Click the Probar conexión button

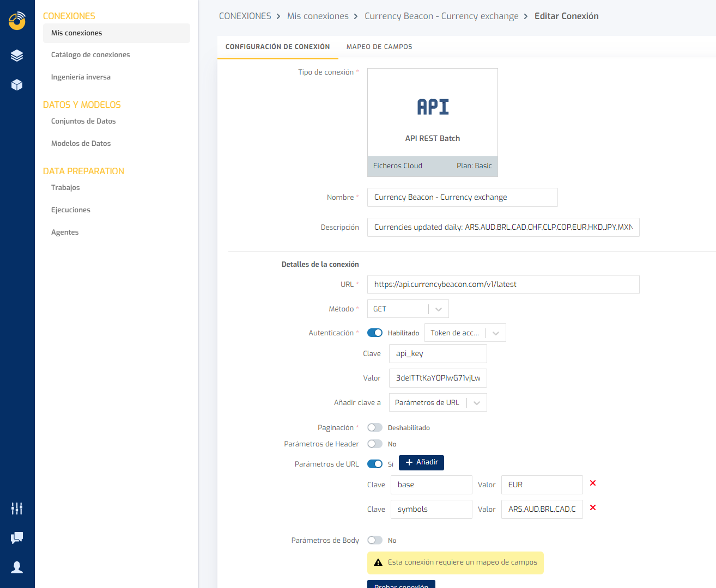pos(401,584)
